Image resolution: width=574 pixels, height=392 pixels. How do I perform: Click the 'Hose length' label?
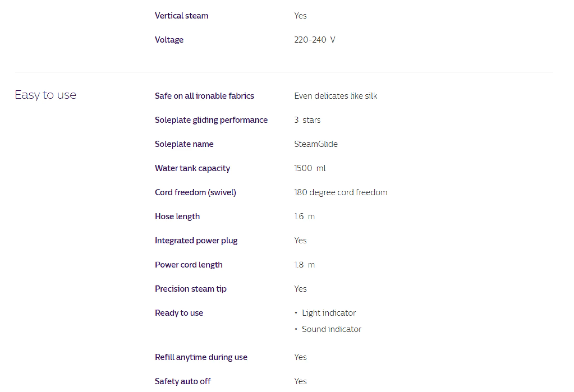177,216
